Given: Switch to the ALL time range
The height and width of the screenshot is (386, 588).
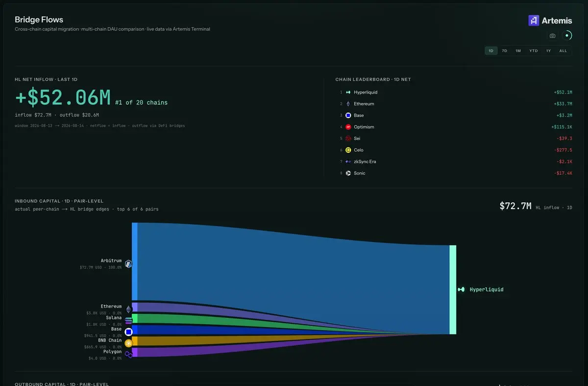Looking at the screenshot, I should [x=563, y=50].
